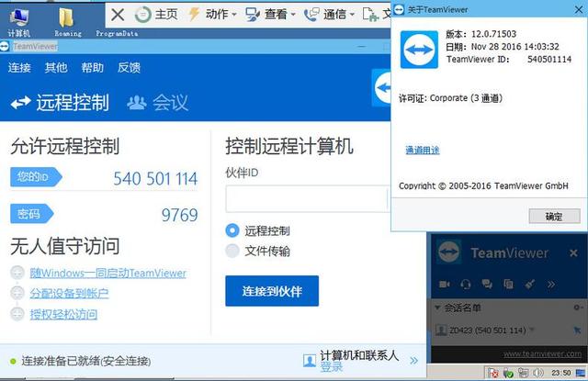This screenshot has height=381, width=588.
Task: Open the 连接 menu
Action: pyautogui.click(x=19, y=68)
